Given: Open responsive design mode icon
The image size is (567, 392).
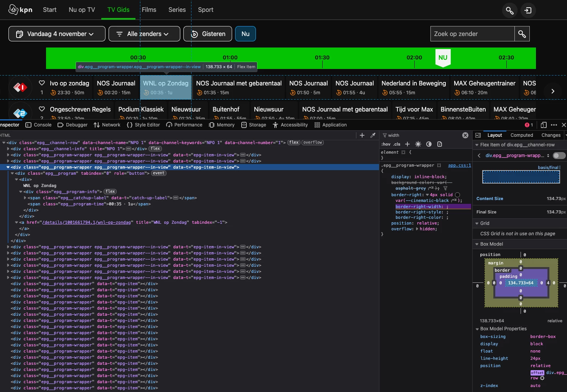Looking at the screenshot, I should tap(543, 125).
